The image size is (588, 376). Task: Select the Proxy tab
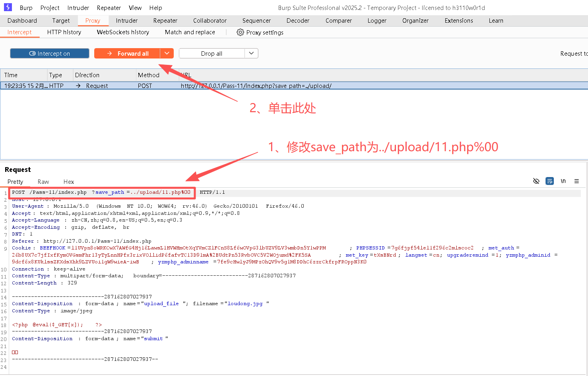(x=93, y=21)
